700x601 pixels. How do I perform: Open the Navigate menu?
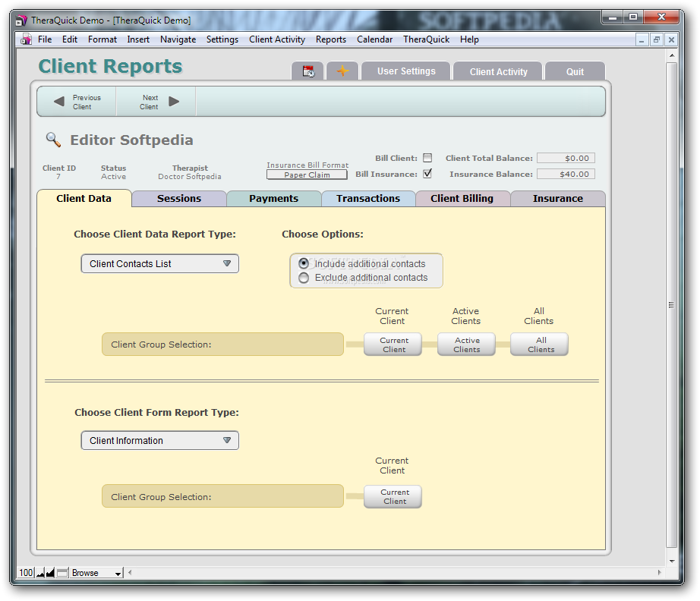178,39
